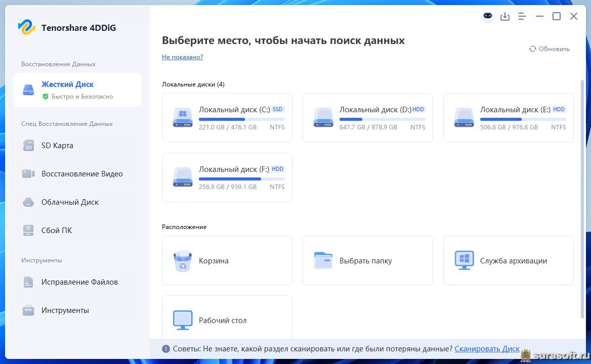This screenshot has height=364, width=591.
Task: Click the Выбрать папку folder icon
Action: (323, 260)
